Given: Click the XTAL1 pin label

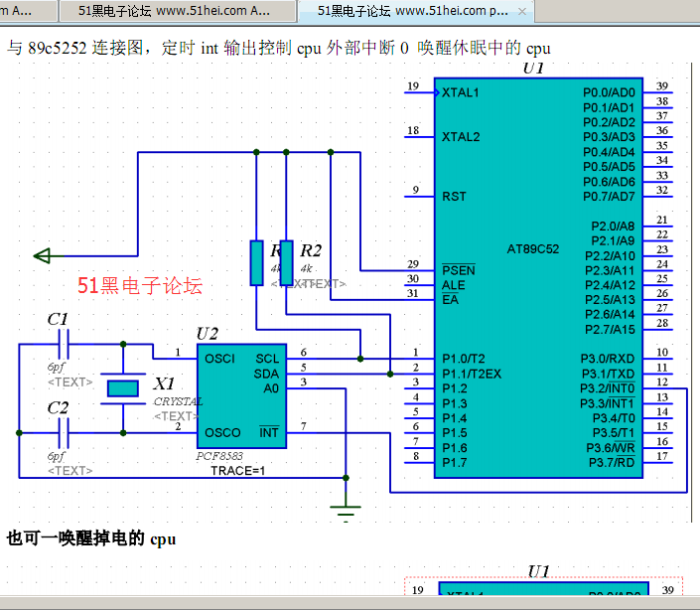Looking at the screenshot, I should click(461, 92).
